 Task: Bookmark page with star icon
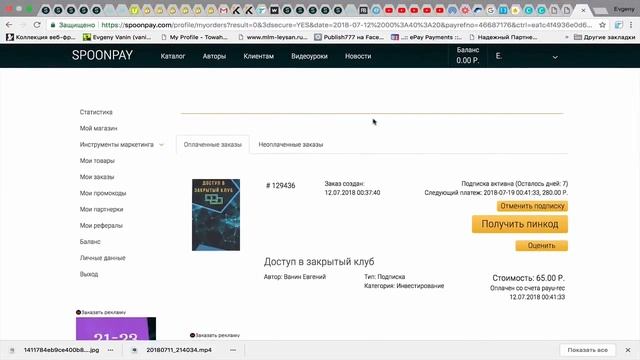tap(602, 25)
